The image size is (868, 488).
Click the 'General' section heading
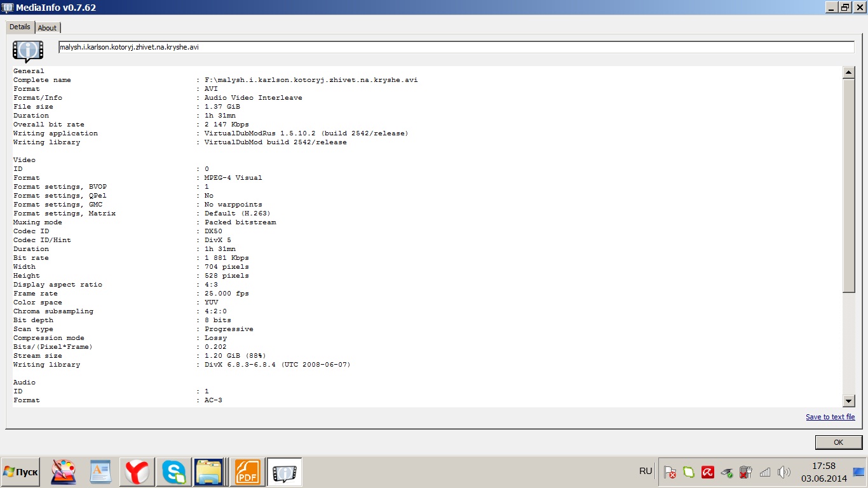(29, 71)
